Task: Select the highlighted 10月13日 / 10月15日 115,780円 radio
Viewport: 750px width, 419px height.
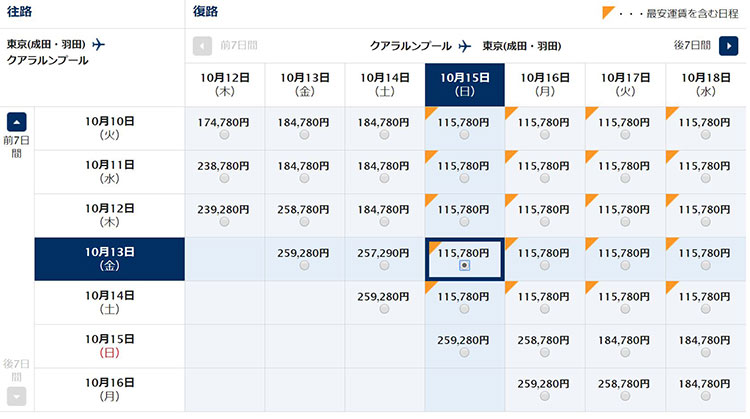Action: coord(464,265)
